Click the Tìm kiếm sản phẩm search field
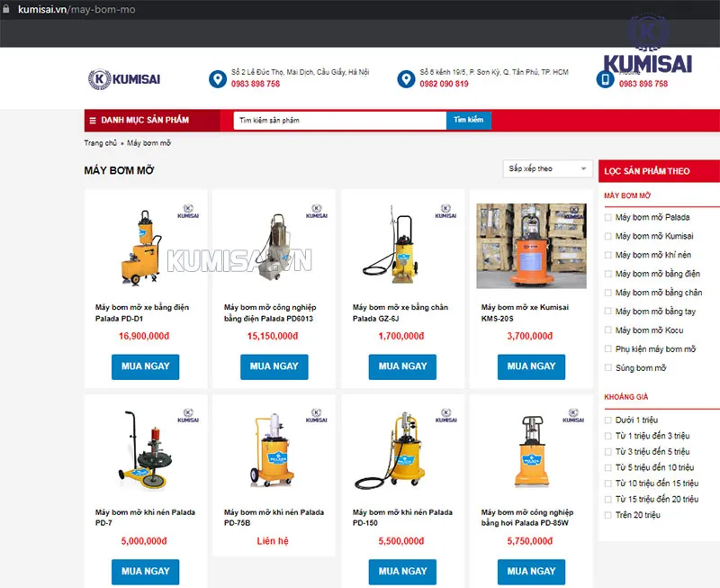Image resolution: width=720 pixels, height=588 pixels. 340,121
